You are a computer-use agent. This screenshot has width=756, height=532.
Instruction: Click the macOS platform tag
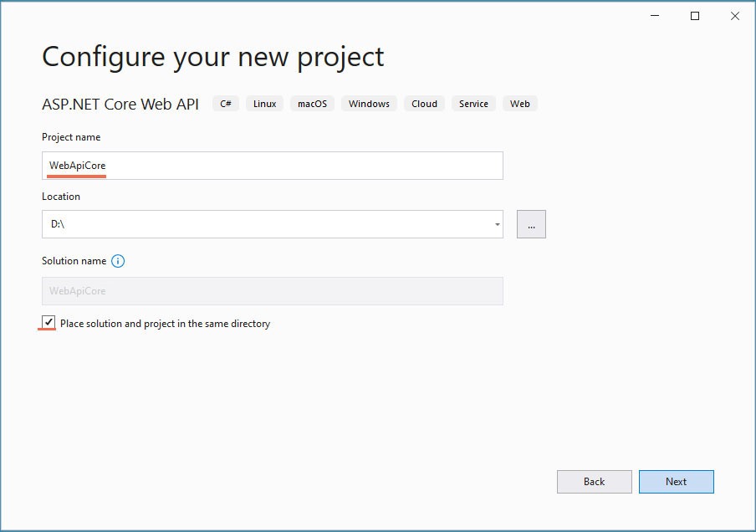(x=312, y=104)
